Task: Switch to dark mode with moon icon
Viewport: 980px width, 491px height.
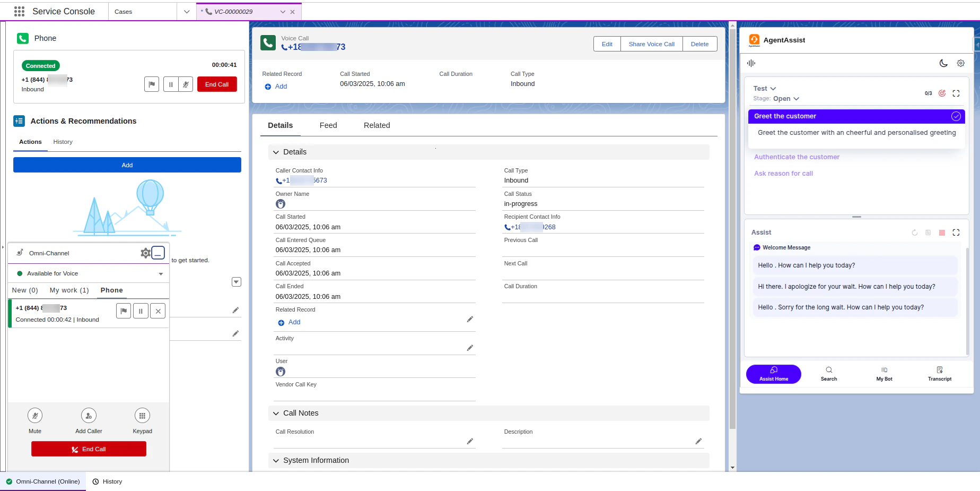Action: pyautogui.click(x=943, y=63)
